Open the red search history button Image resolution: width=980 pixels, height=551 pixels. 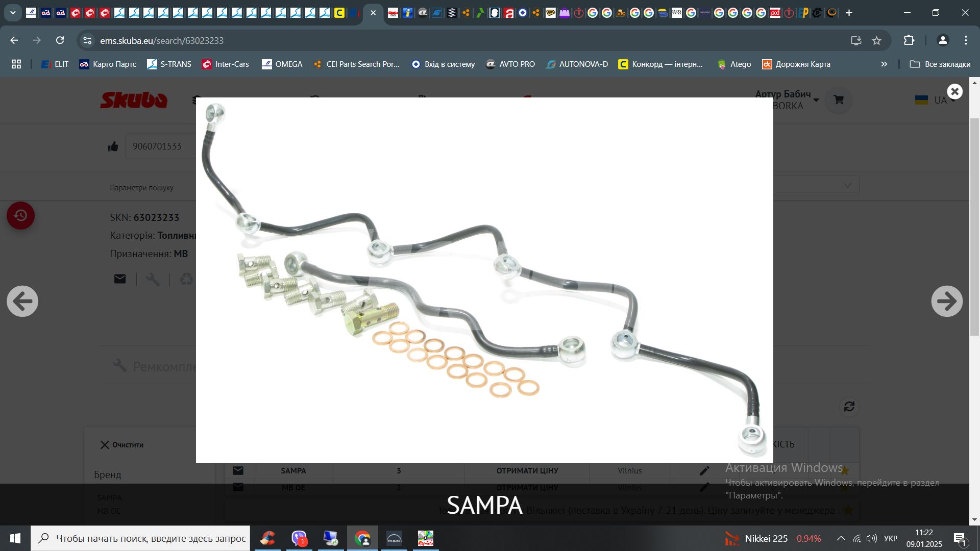coord(20,215)
